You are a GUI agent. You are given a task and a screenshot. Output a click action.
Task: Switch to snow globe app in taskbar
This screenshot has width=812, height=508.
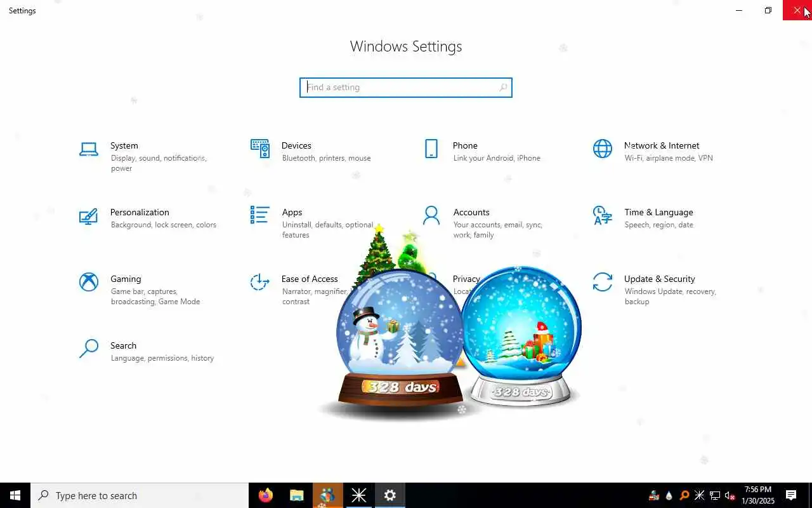click(x=327, y=495)
